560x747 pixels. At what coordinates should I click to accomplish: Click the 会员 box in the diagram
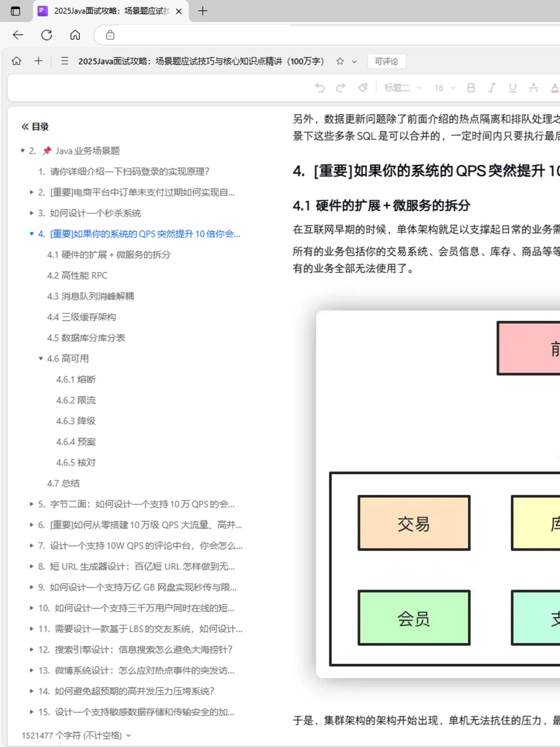(414, 618)
